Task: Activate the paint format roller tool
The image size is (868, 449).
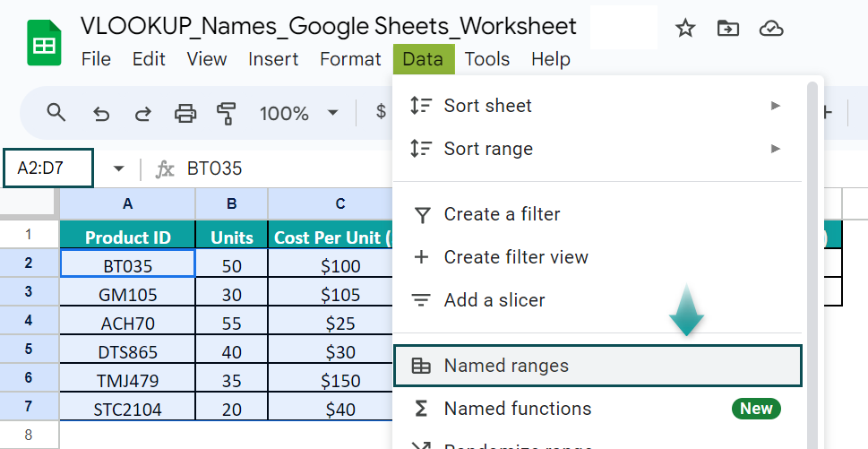Action: [226, 113]
